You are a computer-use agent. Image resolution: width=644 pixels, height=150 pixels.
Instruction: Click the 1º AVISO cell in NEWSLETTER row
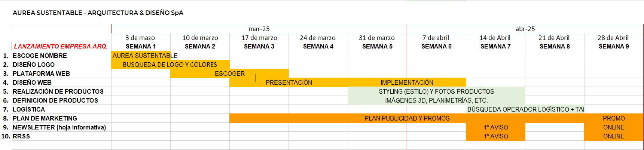(495, 127)
